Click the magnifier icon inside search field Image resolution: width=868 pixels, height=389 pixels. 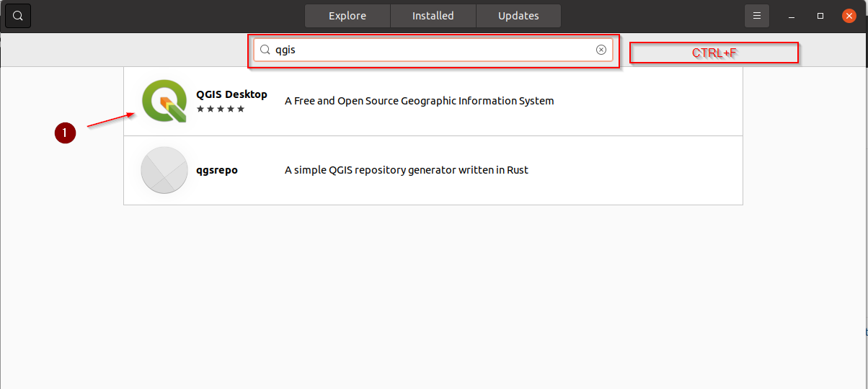265,50
